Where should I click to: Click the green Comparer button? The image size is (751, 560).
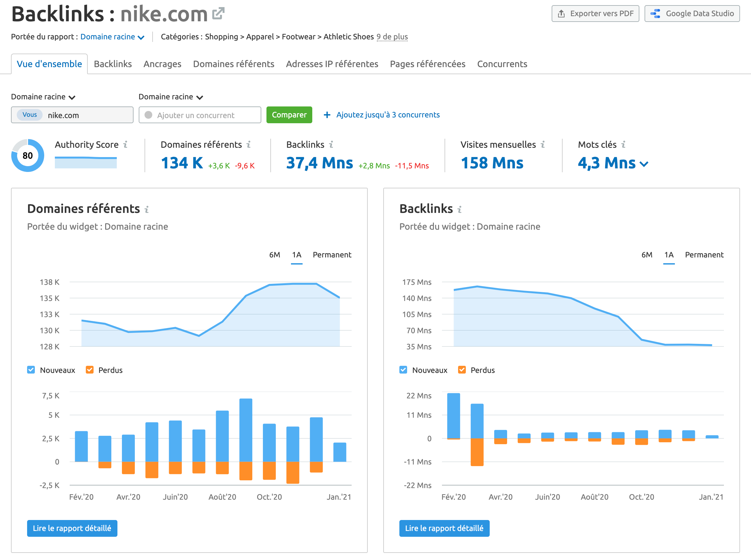pyautogui.click(x=289, y=115)
